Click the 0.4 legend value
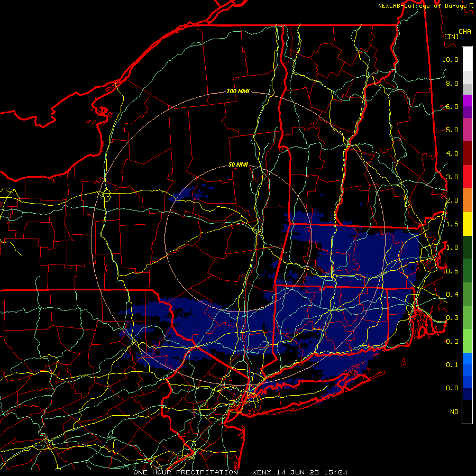Screen dimensions: 476x476 click(x=452, y=294)
